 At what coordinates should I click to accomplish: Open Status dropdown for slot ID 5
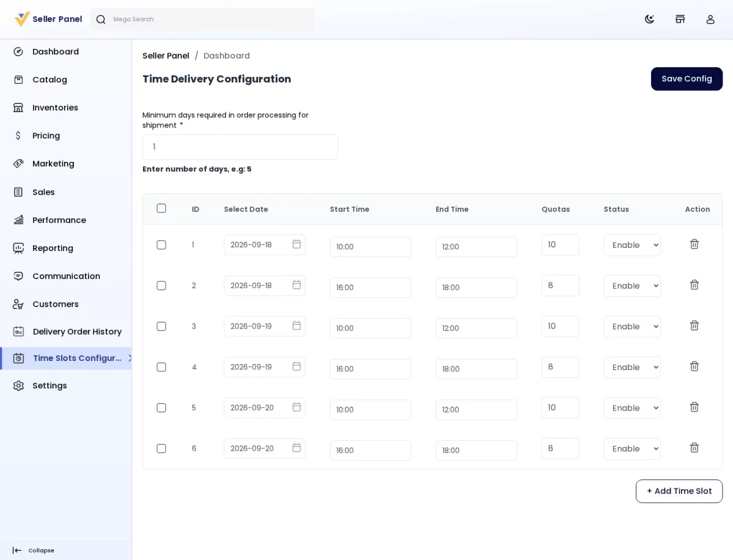coord(632,408)
